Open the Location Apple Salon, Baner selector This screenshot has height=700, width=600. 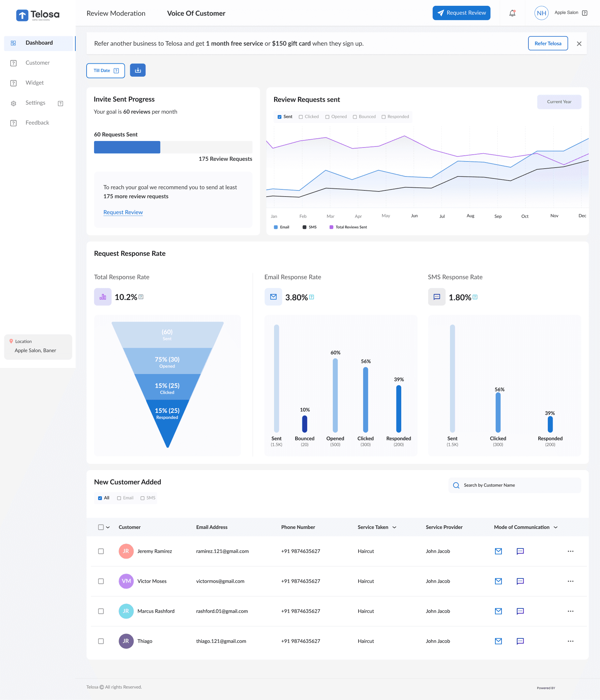coord(38,346)
